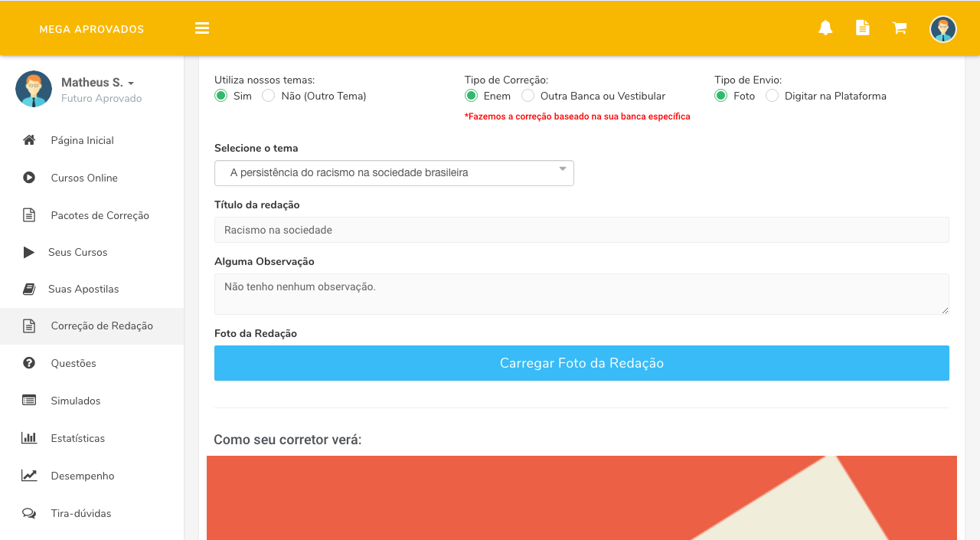Click the file icon for Correção de Redação
The height and width of the screenshot is (540, 980).
click(x=29, y=326)
